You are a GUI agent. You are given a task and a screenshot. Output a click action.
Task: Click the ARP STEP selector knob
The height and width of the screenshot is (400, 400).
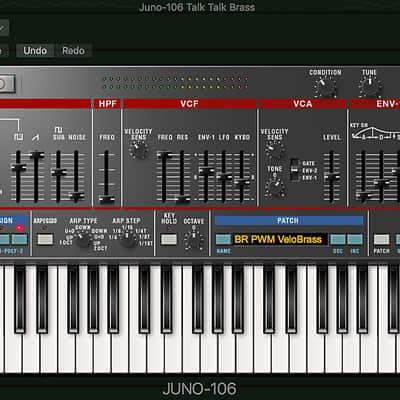tap(127, 239)
